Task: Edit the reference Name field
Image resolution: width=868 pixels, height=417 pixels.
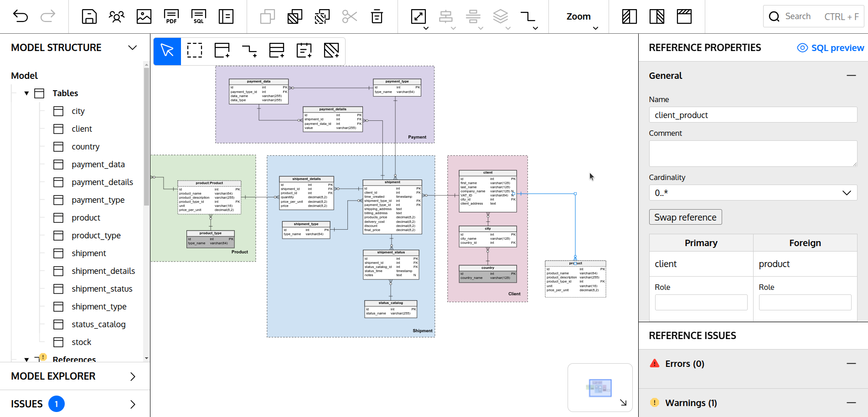Action: [x=753, y=115]
